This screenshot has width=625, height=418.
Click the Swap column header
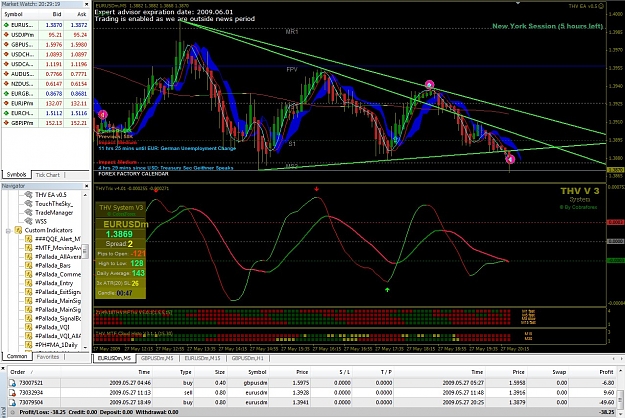point(548,372)
